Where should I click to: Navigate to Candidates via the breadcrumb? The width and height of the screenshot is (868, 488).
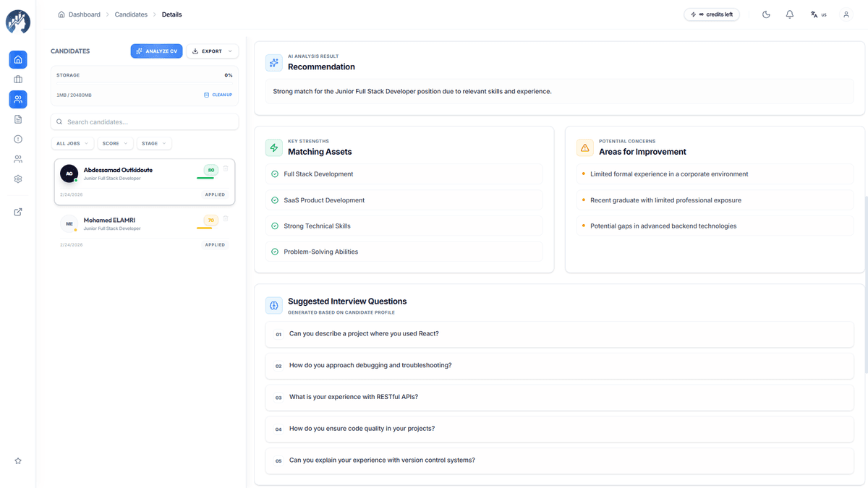130,14
